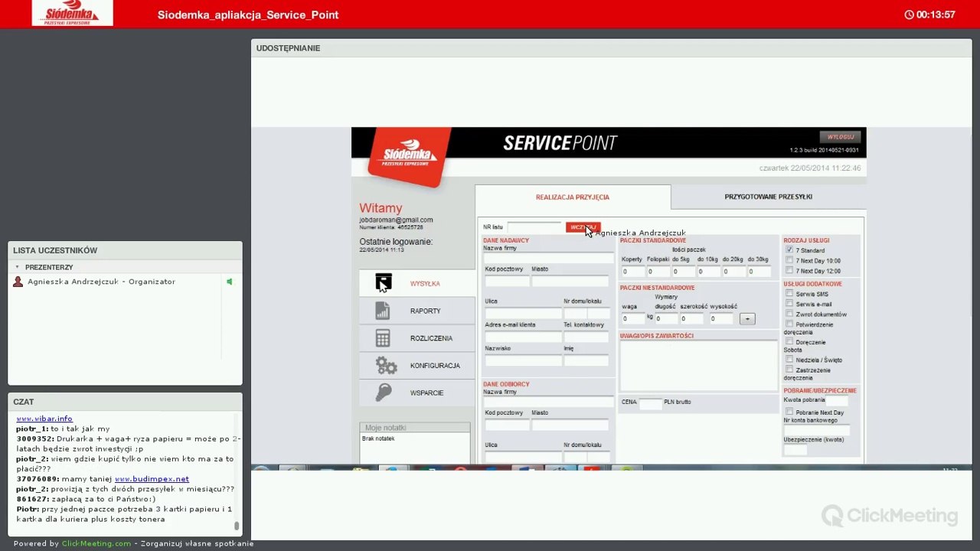Click the clock icon beside meeting timer

pos(909,15)
